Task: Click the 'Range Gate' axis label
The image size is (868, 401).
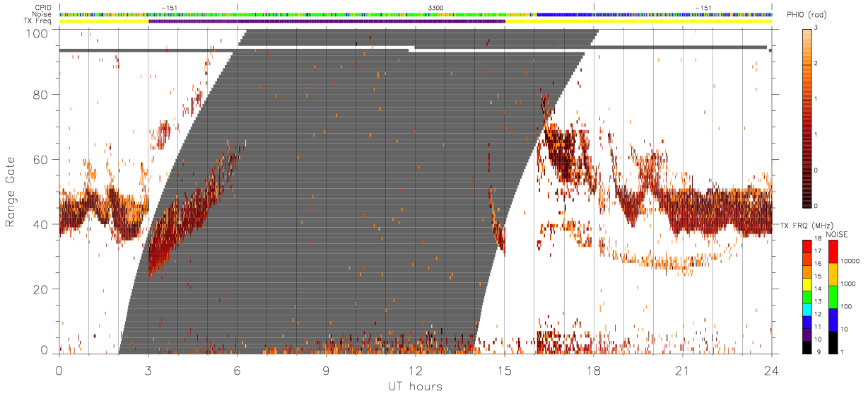Action: click(11, 191)
